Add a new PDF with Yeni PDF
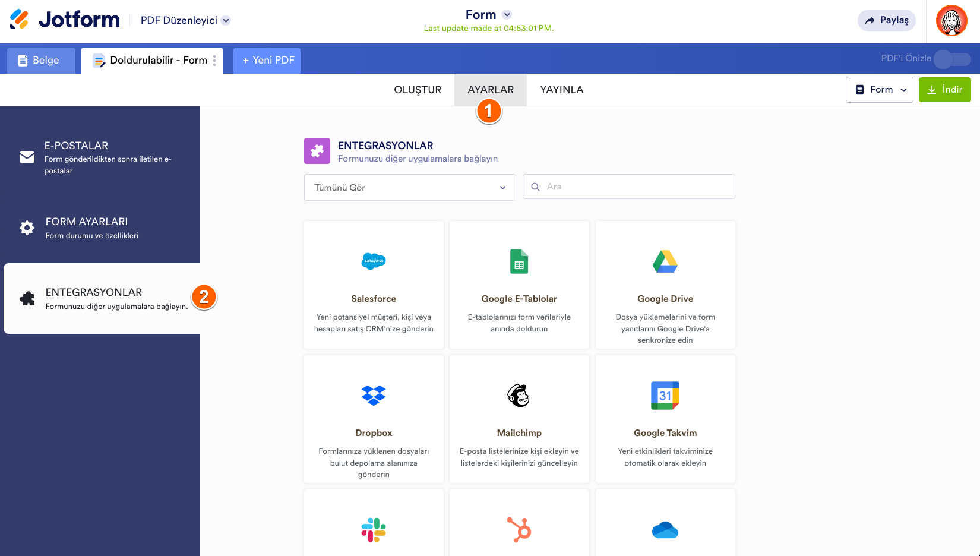 pos(267,61)
